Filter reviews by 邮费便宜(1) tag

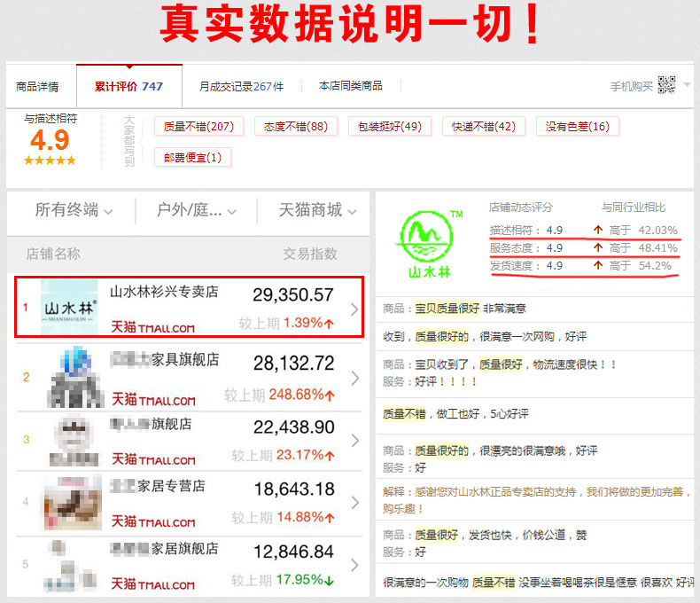[x=192, y=157]
